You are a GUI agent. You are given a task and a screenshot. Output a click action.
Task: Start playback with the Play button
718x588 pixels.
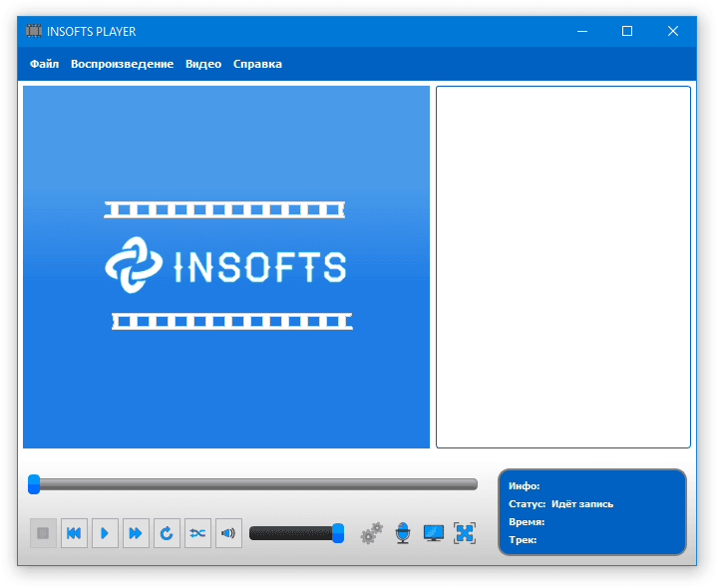tap(105, 533)
